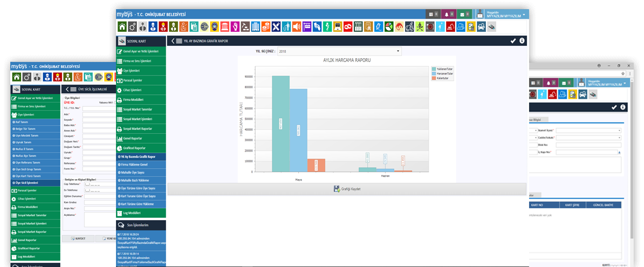Screen dimensions: 644x267
Task: Expand Parasal İşlemler in the center sidebar
Action: click(x=141, y=80)
